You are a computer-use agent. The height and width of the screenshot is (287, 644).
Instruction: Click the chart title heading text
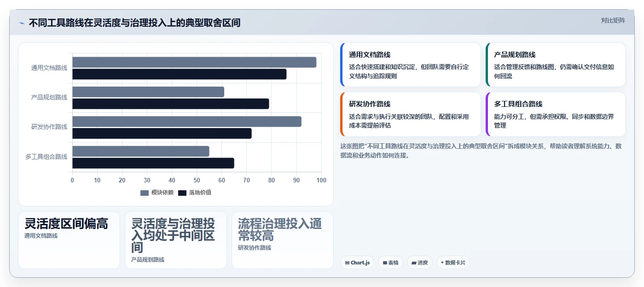[x=134, y=23]
